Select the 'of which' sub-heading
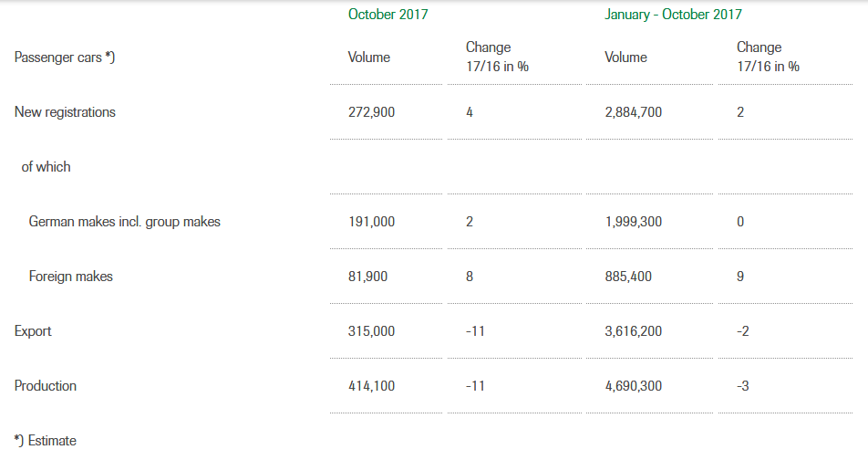 coord(46,167)
